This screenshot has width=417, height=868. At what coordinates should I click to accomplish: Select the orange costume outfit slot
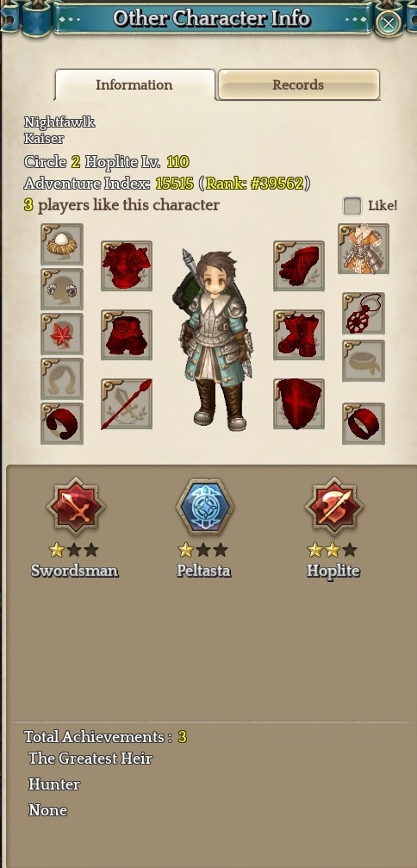364,248
